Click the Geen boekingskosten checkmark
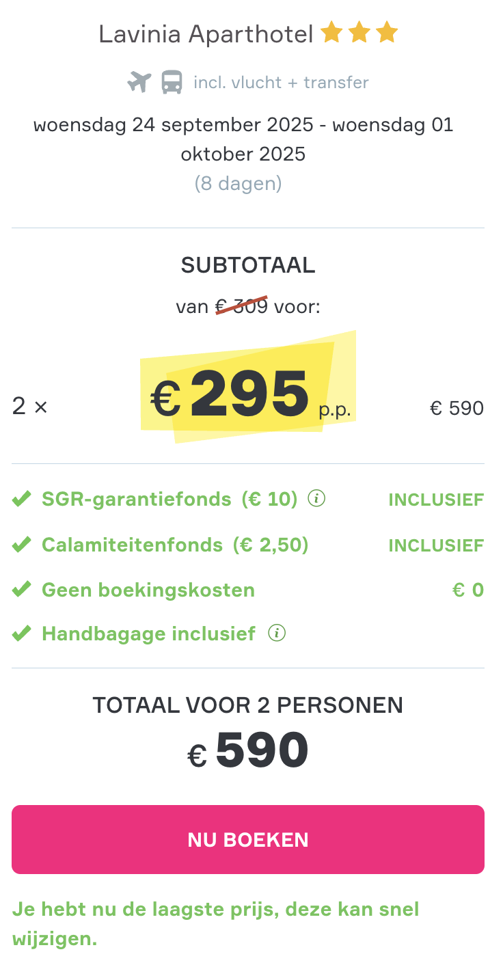Viewport: 503px width, 980px height. pos(22,589)
